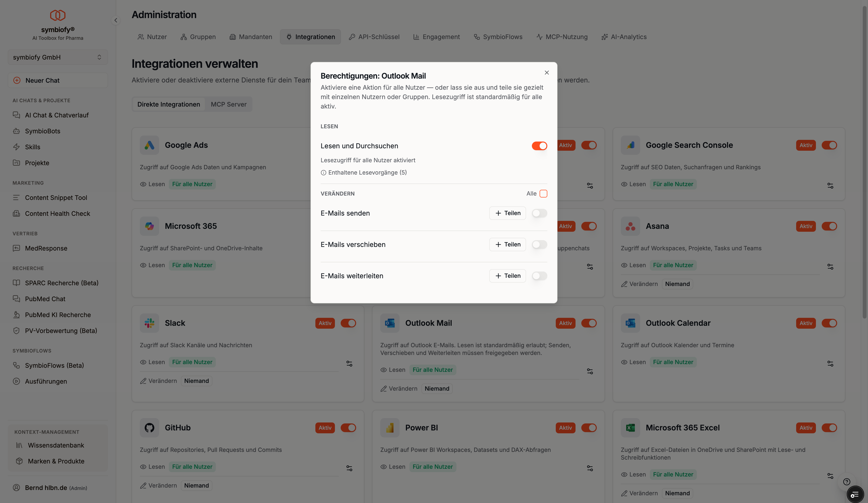Click the PubMed KI Recherche icon
This screenshot has height=503, width=868.
click(x=16, y=314)
